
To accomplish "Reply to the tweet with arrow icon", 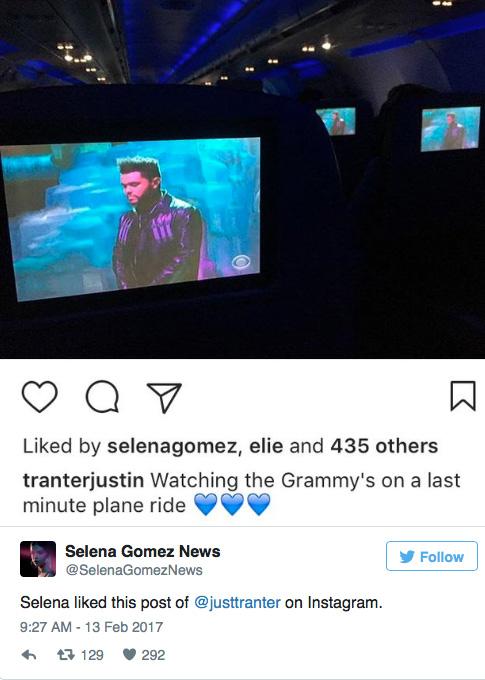I will pos(29,655).
